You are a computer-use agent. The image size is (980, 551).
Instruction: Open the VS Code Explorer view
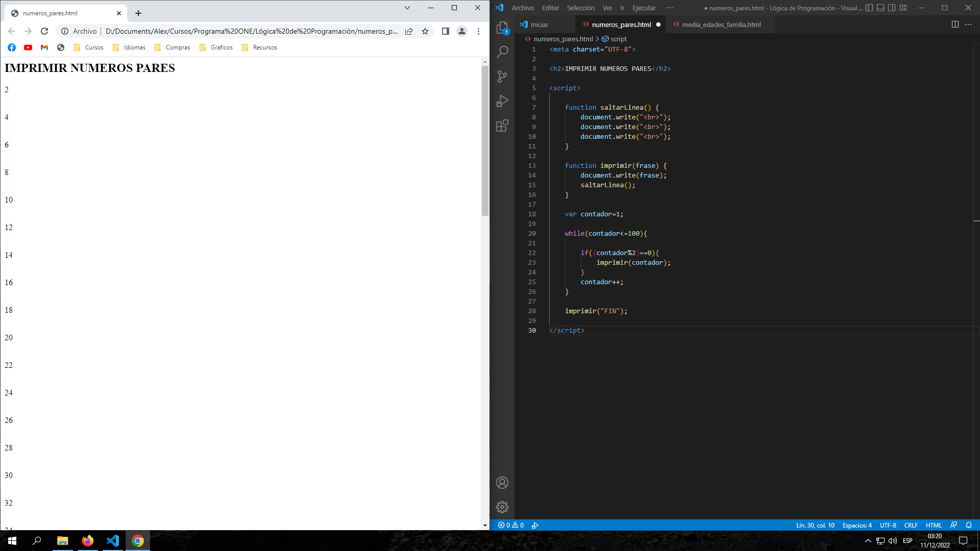[502, 28]
